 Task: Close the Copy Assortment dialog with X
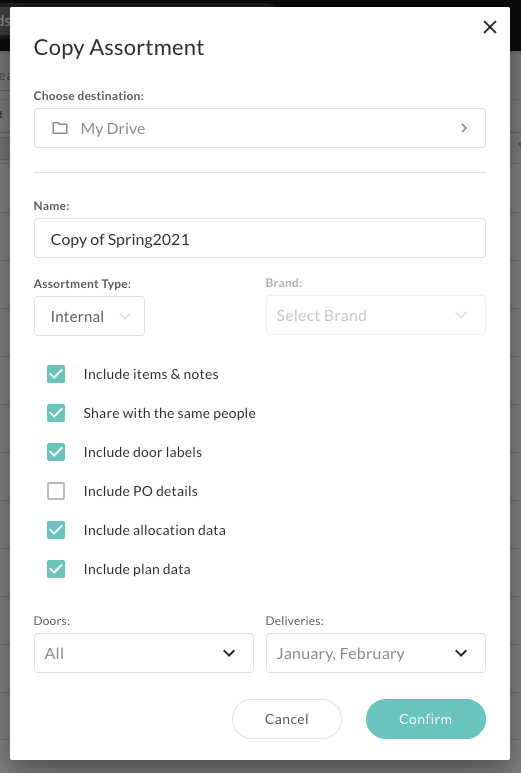[489, 27]
